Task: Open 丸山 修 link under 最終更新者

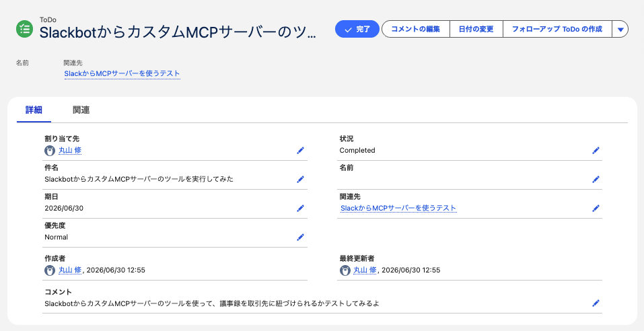Action: click(x=365, y=270)
